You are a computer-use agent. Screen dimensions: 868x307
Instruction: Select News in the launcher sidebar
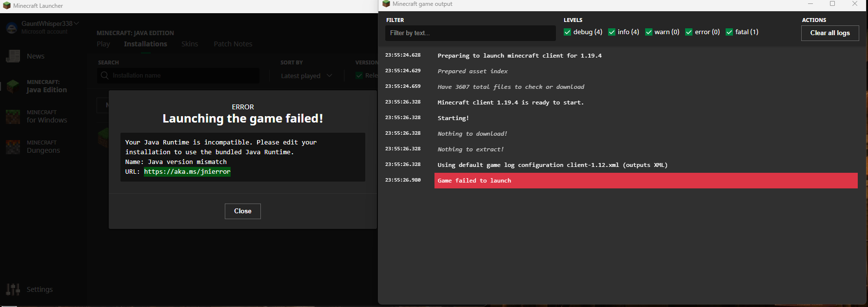(35, 56)
